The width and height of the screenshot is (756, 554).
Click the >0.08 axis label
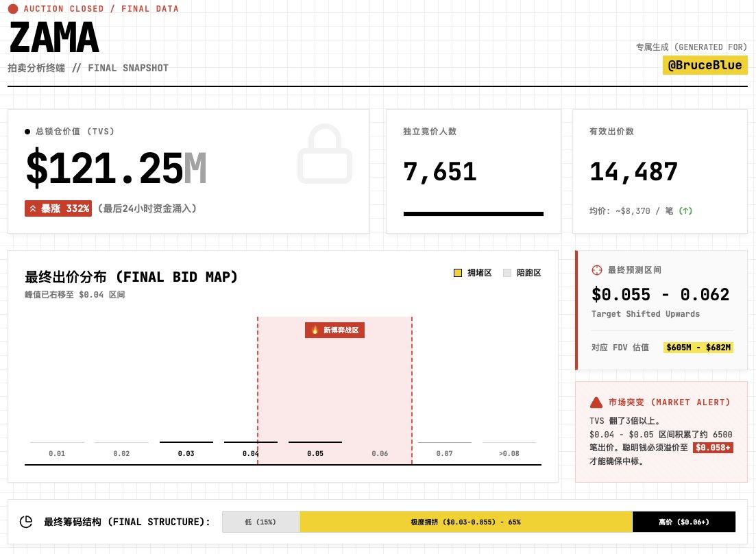[x=509, y=453]
